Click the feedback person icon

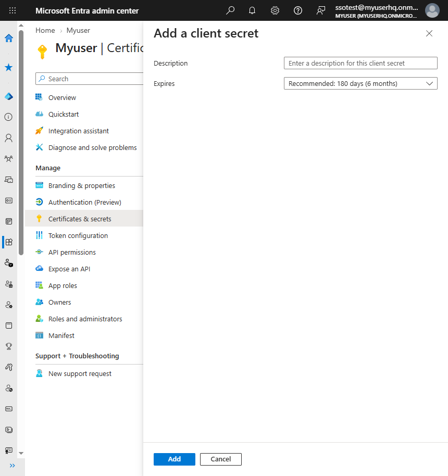pos(321,10)
